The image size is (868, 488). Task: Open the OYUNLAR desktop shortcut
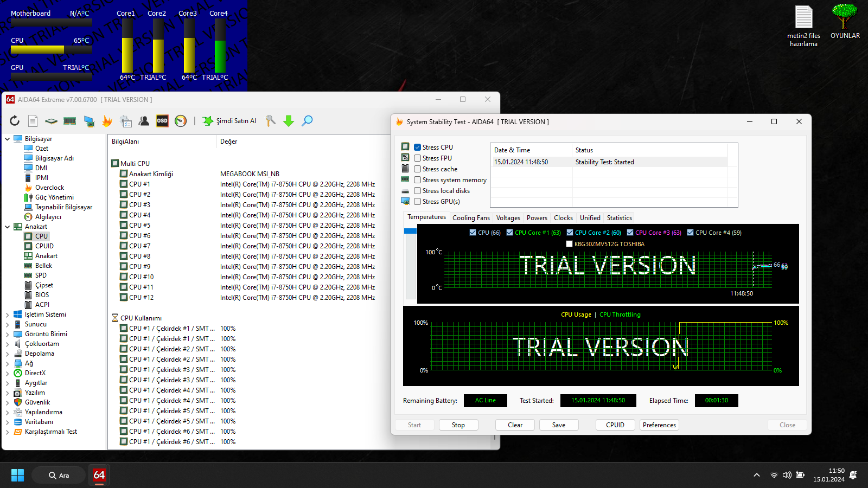click(845, 22)
